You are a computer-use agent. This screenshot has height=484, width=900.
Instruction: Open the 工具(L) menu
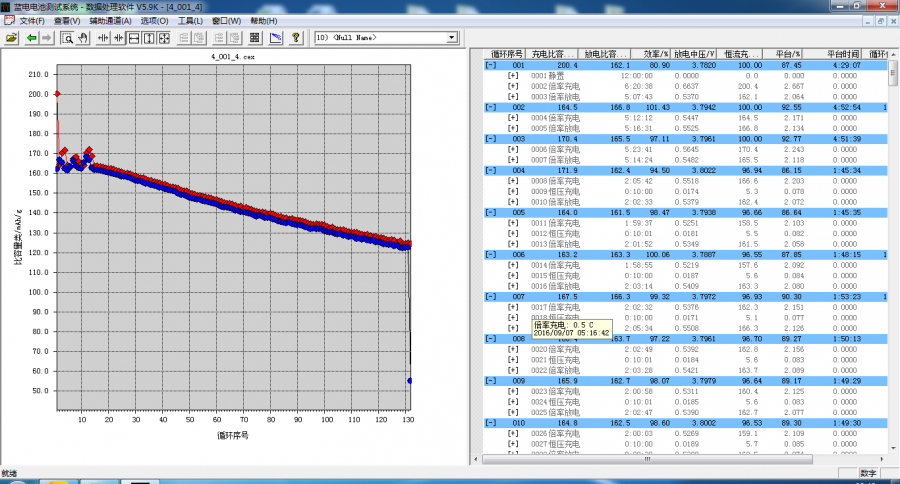point(189,20)
